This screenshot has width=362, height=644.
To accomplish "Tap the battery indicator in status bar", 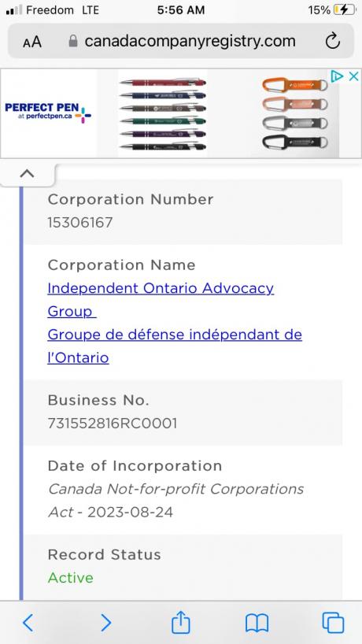I will [344, 10].
